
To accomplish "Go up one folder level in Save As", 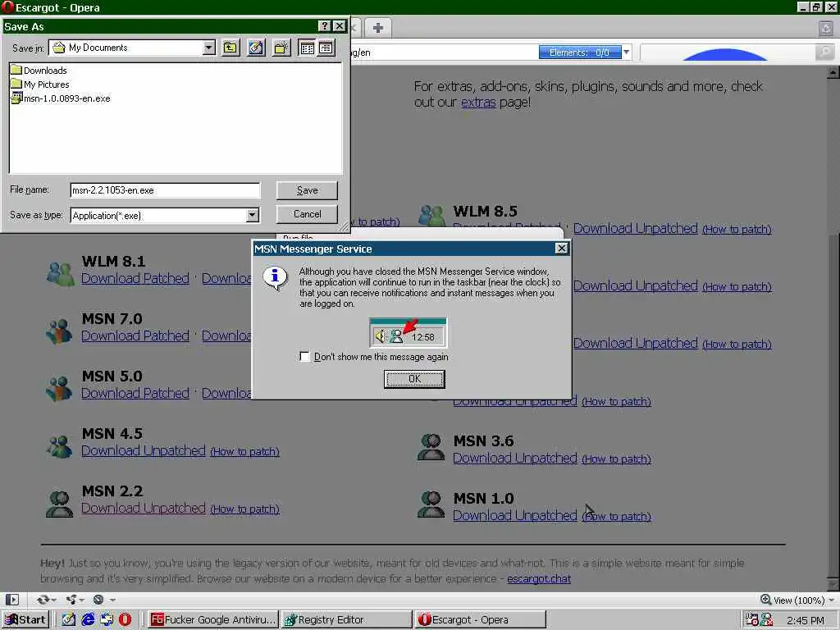I will point(231,48).
